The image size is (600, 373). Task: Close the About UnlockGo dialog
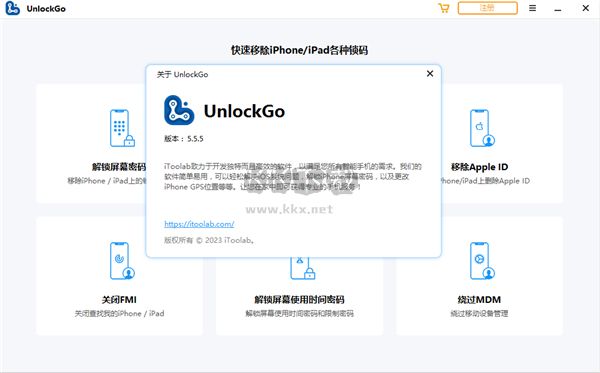[x=430, y=73]
